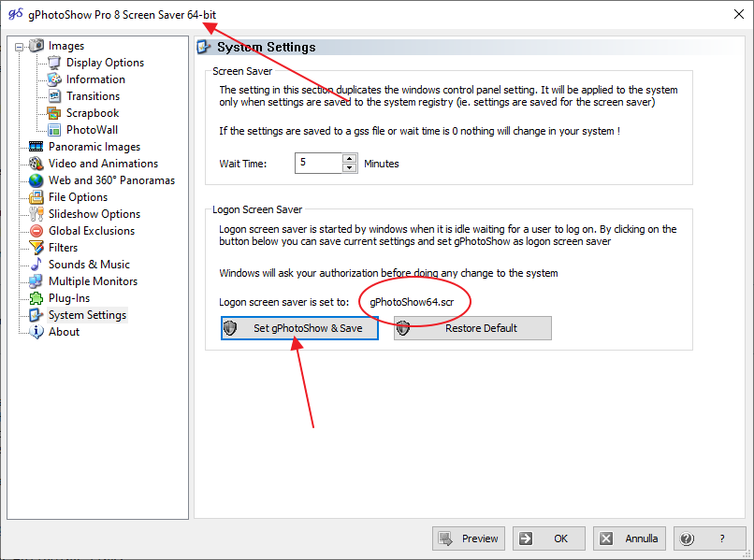Click the Global Exclusions red icon
Image resolution: width=754 pixels, height=560 pixels.
coord(36,231)
